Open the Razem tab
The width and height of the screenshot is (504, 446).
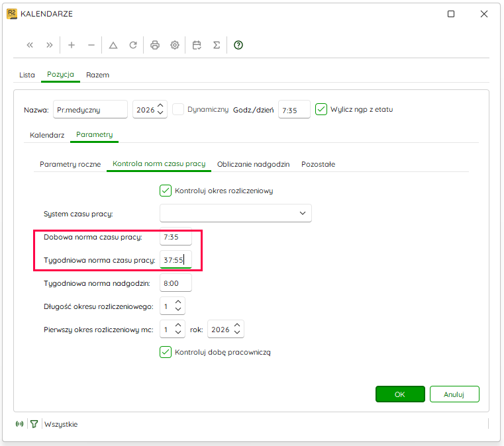[x=98, y=75]
